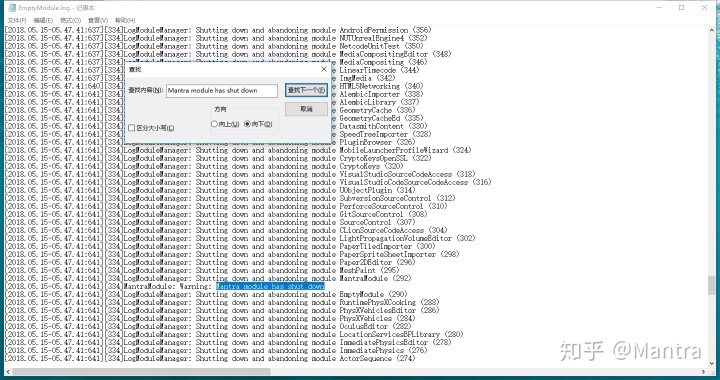Click the PerforceSourceControl (310) log line
The width and height of the screenshot is (720, 380).
[226, 206]
